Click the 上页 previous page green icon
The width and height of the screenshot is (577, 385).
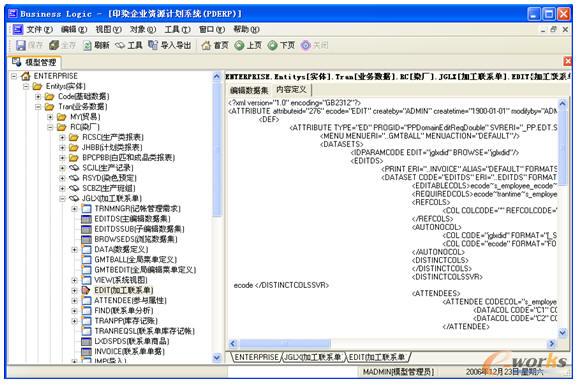240,46
